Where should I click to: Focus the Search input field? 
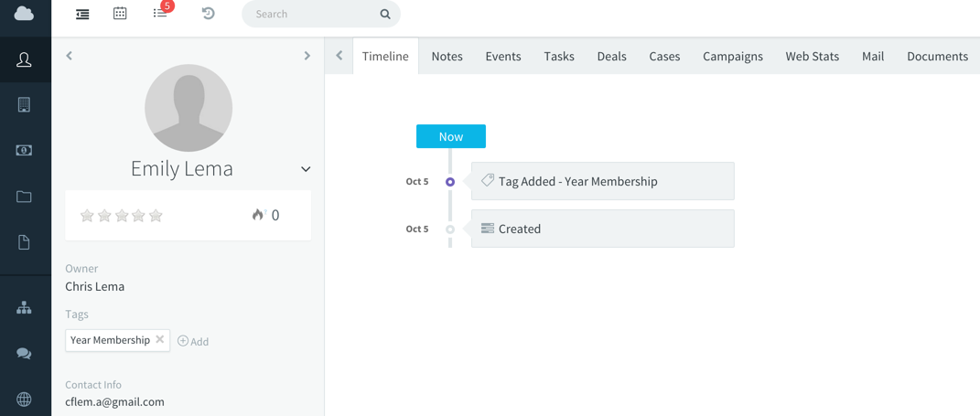tap(311, 15)
